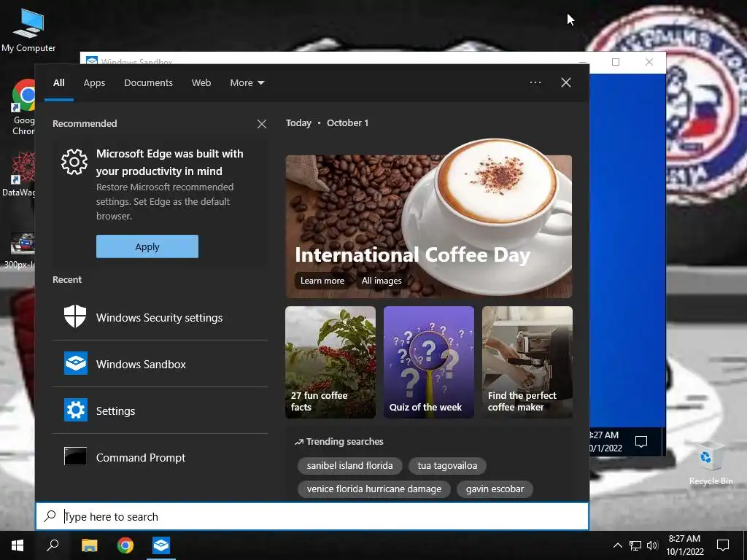Open Find the perfect coffee maker card
The width and height of the screenshot is (747, 560).
pyautogui.click(x=527, y=362)
